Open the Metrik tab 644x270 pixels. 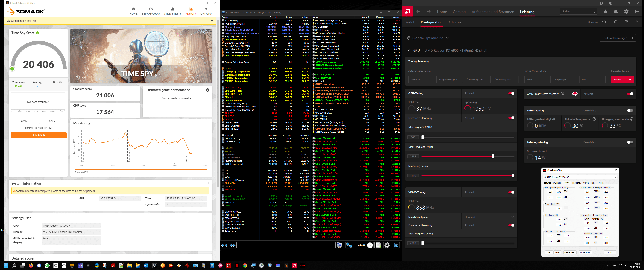tap(410, 22)
